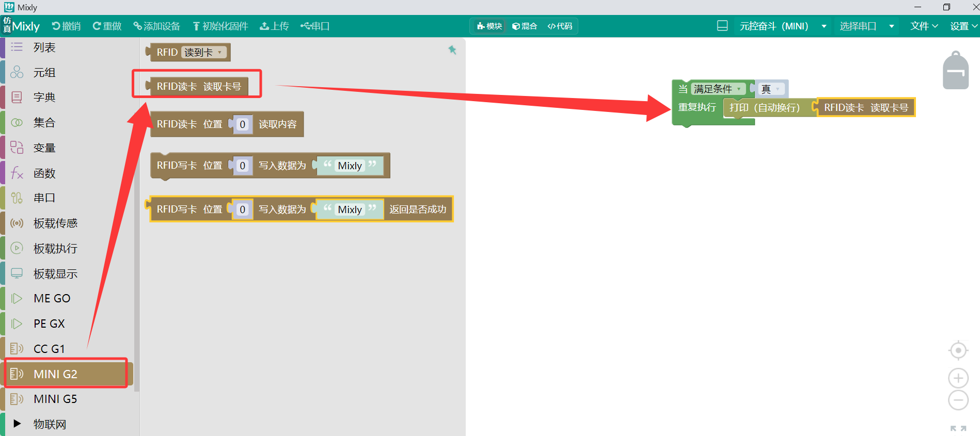This screenshot has width=980, height=436.
Task: Center the workspace with the target icon
Action: tap(958, 351)
